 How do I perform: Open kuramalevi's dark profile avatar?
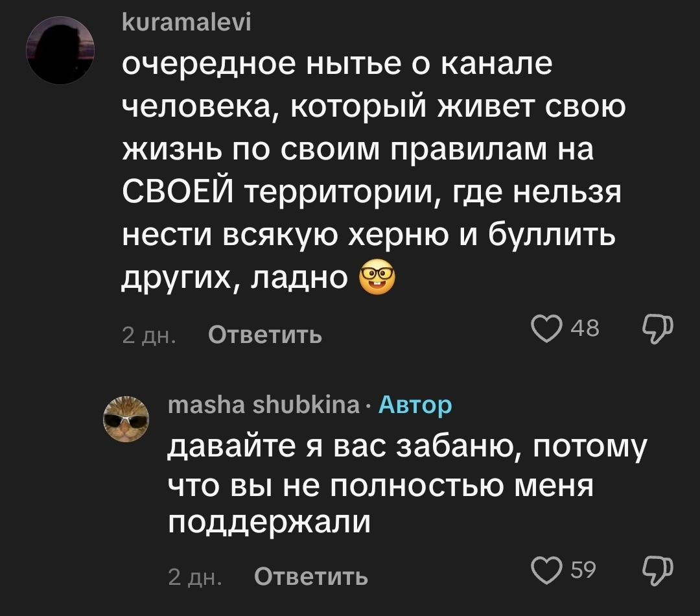[60, 51]
